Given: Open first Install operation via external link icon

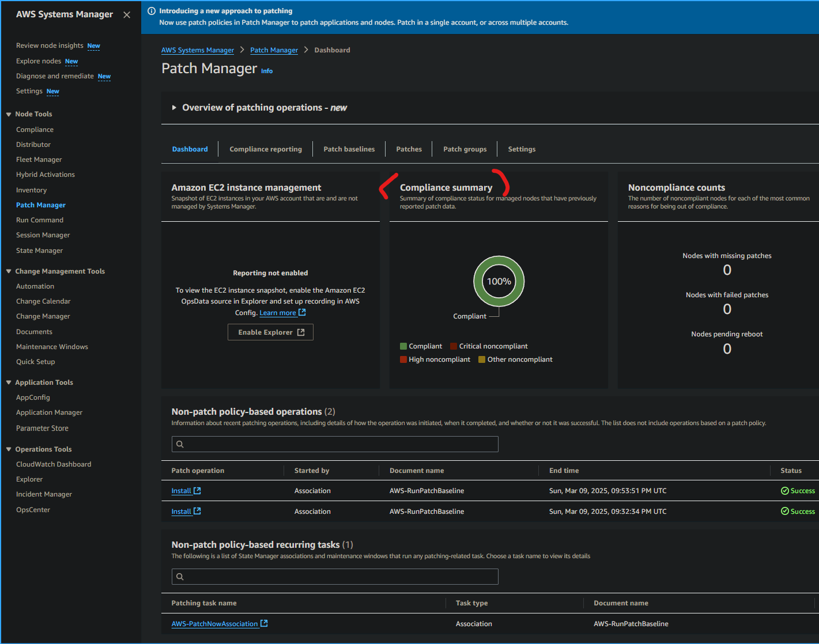Looking at the screenshot, I should (x=196, y=490).
